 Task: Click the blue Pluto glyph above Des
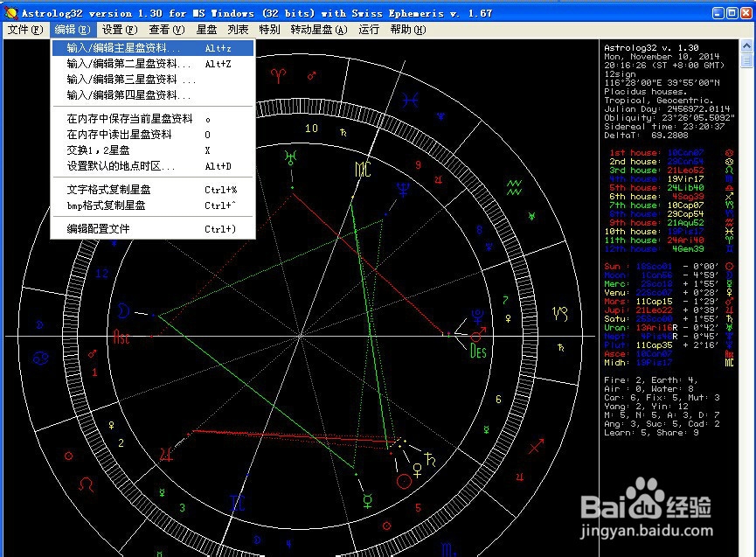[478, 317]
